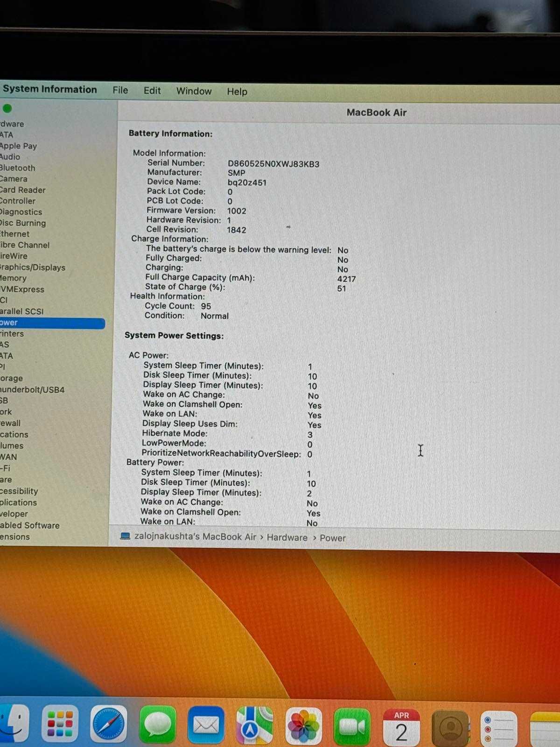Open Maps from the Dock
This screenshot has height=747, width=560.
point(255,725)
